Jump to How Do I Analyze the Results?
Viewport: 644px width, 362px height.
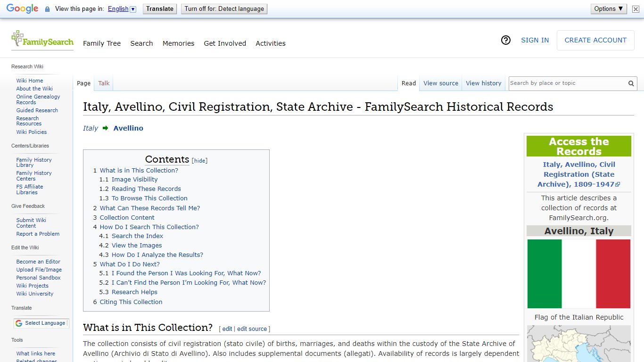(157, 255)
